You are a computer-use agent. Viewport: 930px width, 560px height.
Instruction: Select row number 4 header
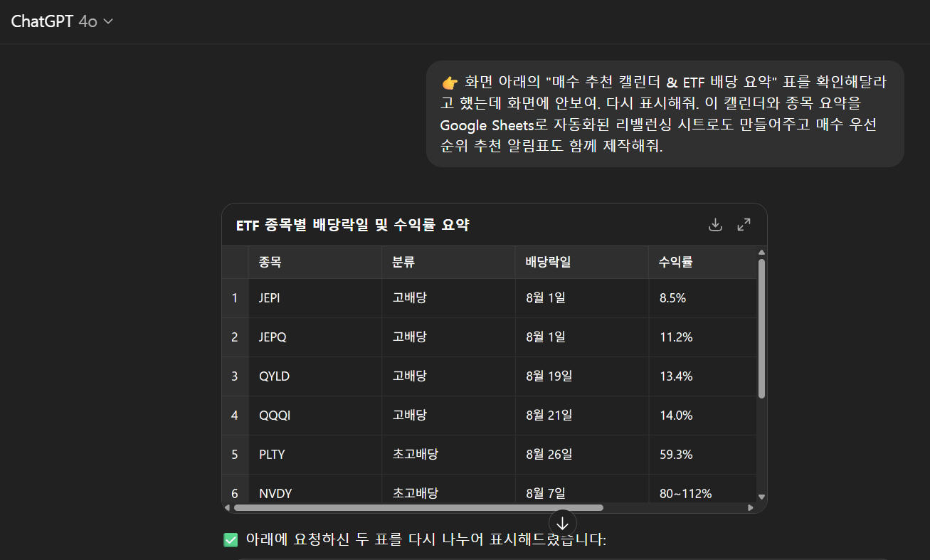click(235, 416)
